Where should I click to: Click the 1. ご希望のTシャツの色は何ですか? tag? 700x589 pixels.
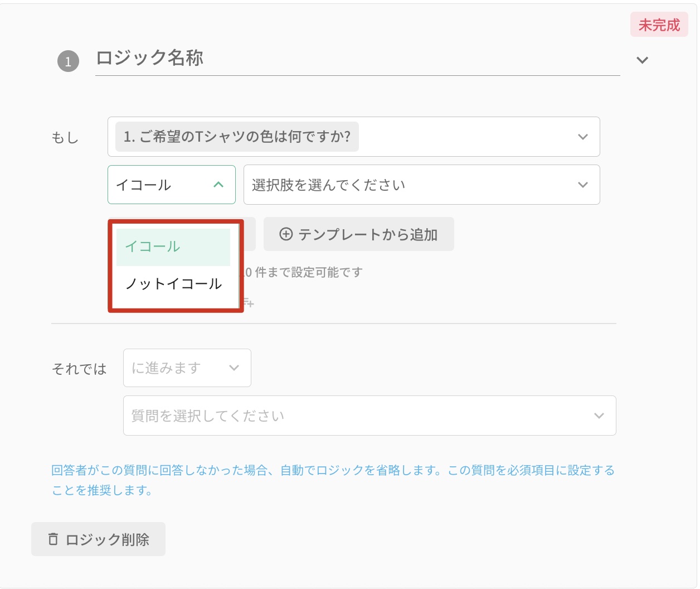pyautogui.click(x=237, y=137)
